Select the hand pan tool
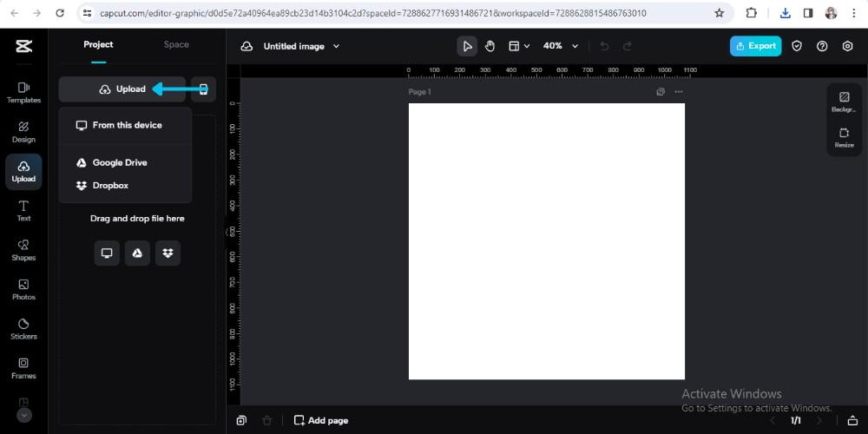 [x=490, y=46]
